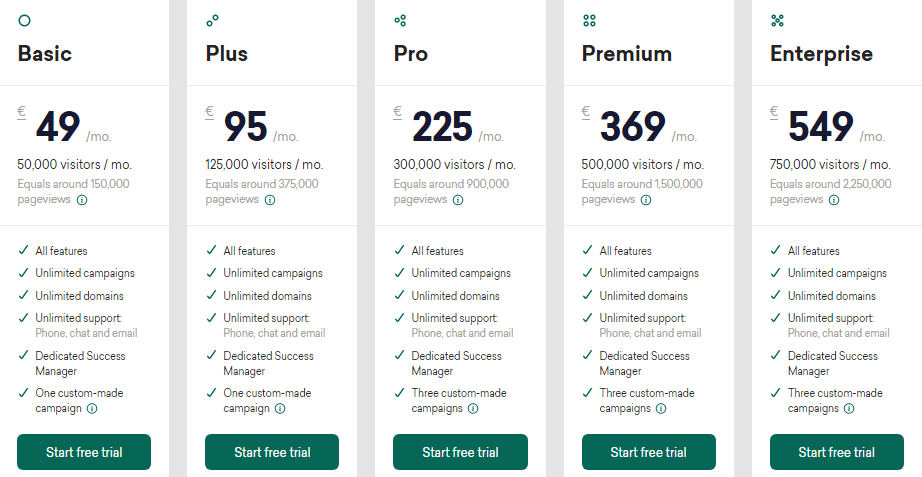Start free trial for Premium plan
The width and height of the screenshot is (922, 477).
click(x=649, y=452)
